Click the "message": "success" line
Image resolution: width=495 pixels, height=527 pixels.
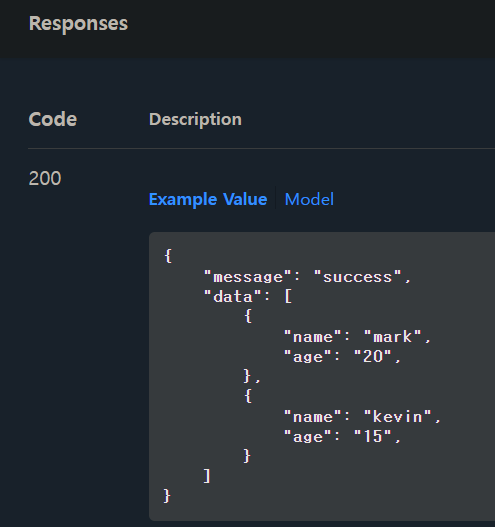307,277
